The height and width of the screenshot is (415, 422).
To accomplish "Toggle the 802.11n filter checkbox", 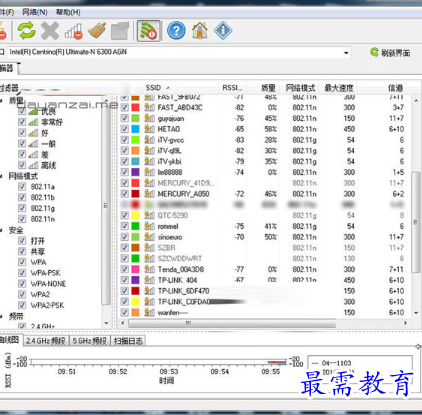I will [x=22, y=219].
